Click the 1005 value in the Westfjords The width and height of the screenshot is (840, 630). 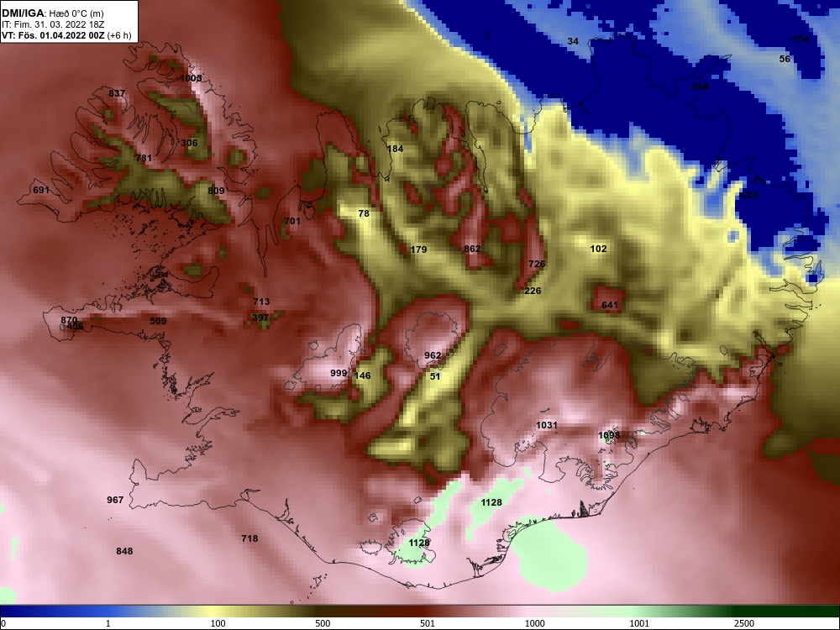(x=191, y=78)
